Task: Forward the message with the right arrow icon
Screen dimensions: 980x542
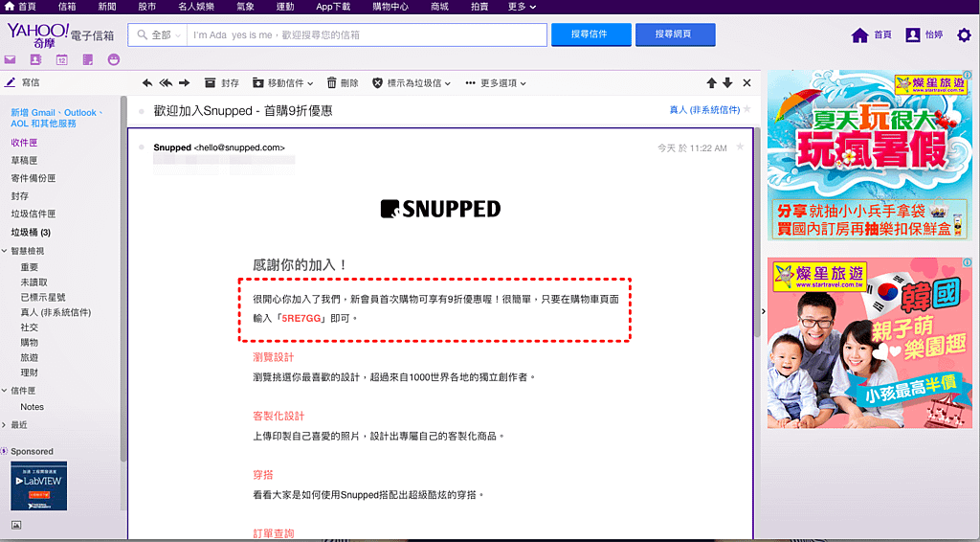Action: point(185,83)
